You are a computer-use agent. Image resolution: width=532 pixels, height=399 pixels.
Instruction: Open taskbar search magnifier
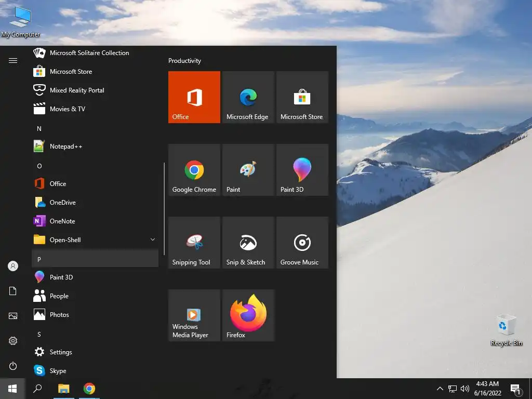click(37, 389)
